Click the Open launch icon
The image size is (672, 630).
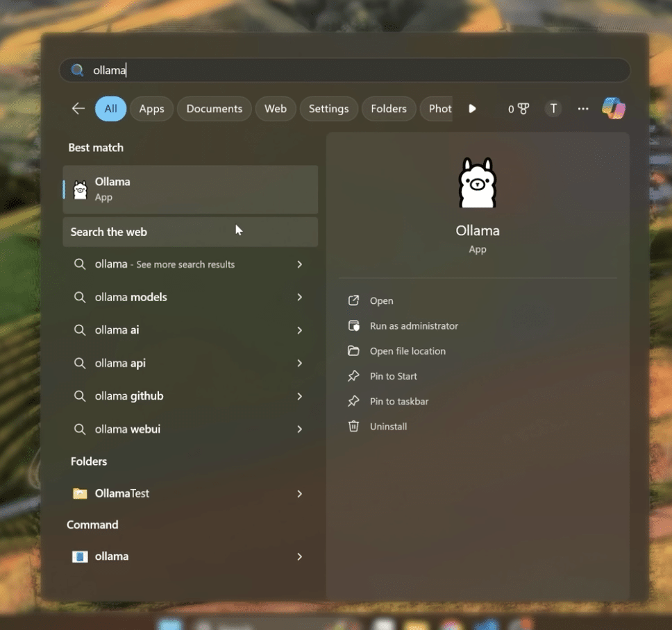point(353,300)
